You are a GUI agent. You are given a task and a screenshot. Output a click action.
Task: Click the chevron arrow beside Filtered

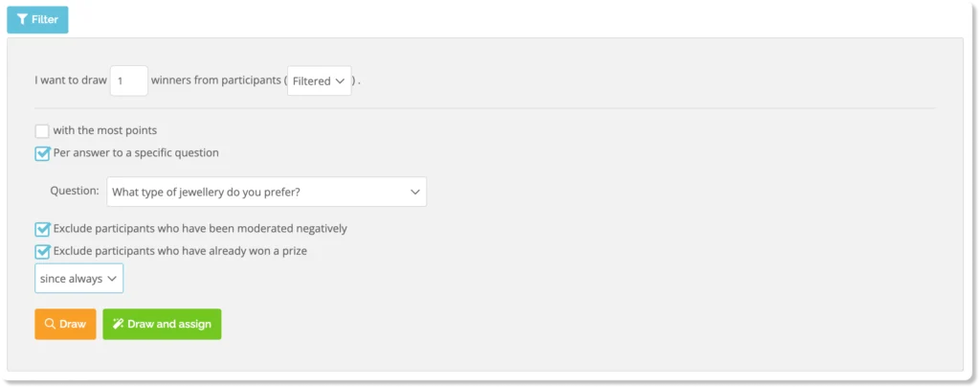click(340, 81)
